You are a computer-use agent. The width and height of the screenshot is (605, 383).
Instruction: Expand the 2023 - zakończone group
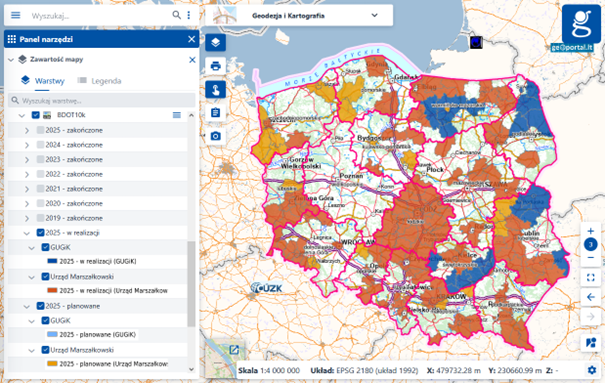point(27,160)
